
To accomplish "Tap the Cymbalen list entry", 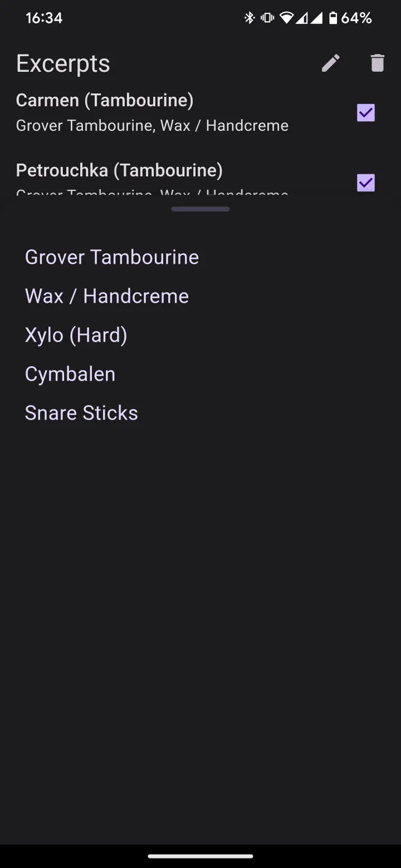I will [70, 374].
